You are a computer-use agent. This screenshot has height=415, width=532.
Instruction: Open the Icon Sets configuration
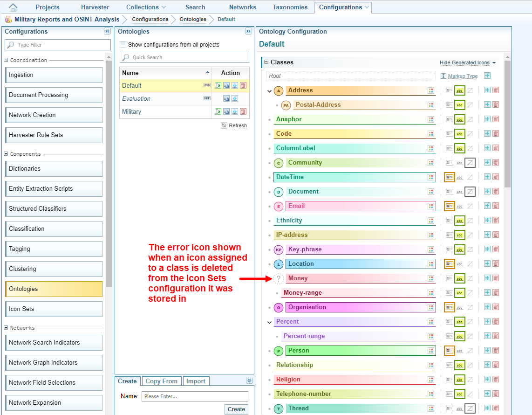coord(54,309)
